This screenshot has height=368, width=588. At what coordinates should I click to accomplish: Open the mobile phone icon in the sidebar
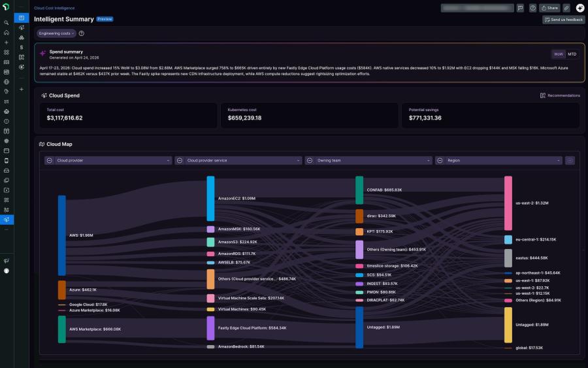(x=7, y=161)
